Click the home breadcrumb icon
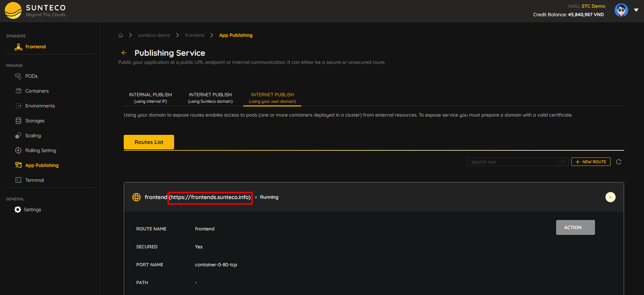Viewport: 644px width, 295px height. point(121,35)
